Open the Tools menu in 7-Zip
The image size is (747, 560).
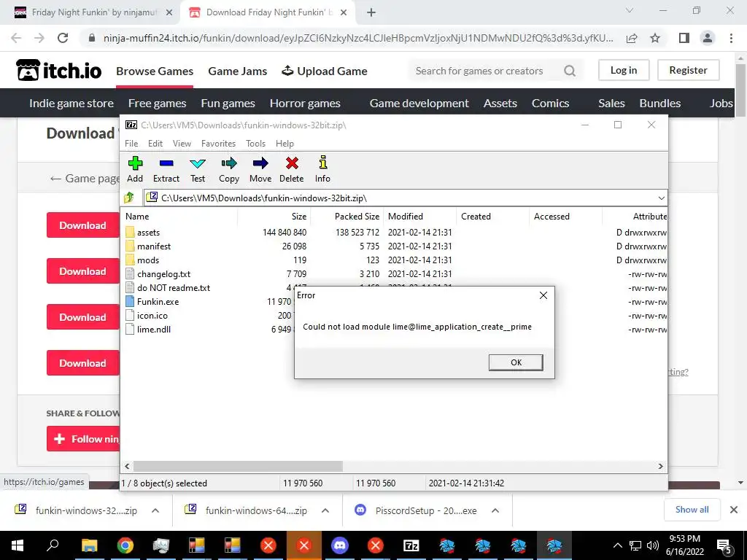(x=255, y=144)
